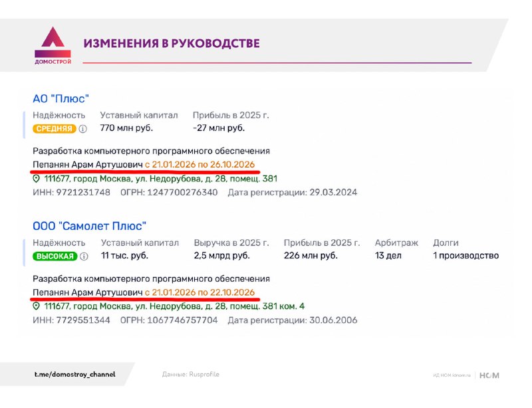Click the info icon beside ВЫСОКАЯ badge
Viewport: 532px width, 408px height.
click(x=84, y=256)
